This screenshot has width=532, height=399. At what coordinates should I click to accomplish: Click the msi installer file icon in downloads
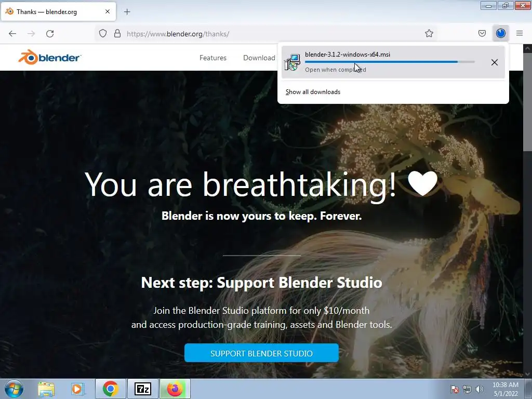pyautogui.click(x=292, y=62)
